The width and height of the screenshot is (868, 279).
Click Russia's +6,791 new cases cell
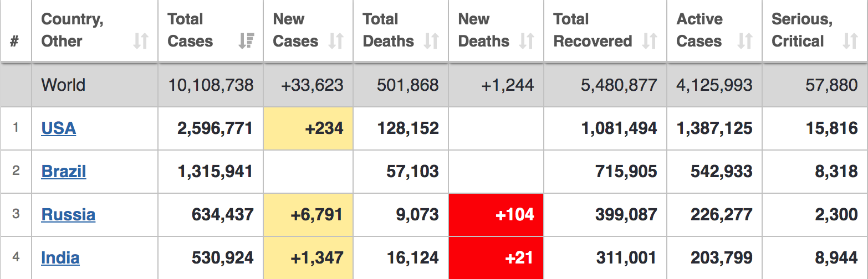[x=308, y=215]
